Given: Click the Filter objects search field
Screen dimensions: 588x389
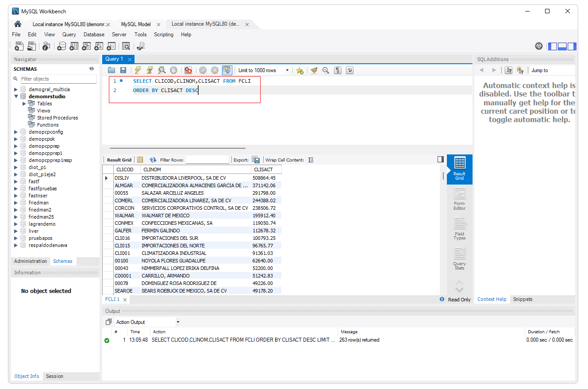Looking at the screenshot, I should tap(58, 79).
